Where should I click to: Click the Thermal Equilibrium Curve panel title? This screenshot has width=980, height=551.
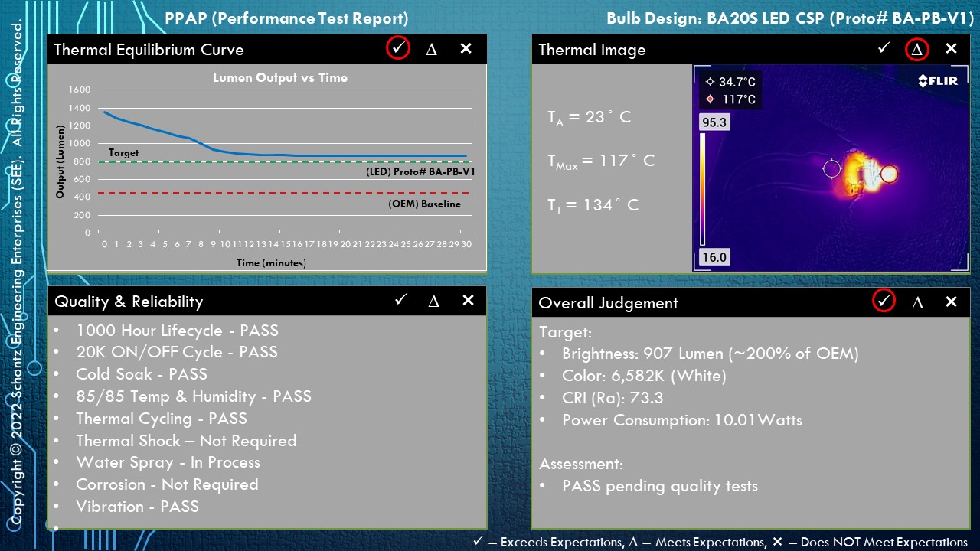(x=149, y=50)
